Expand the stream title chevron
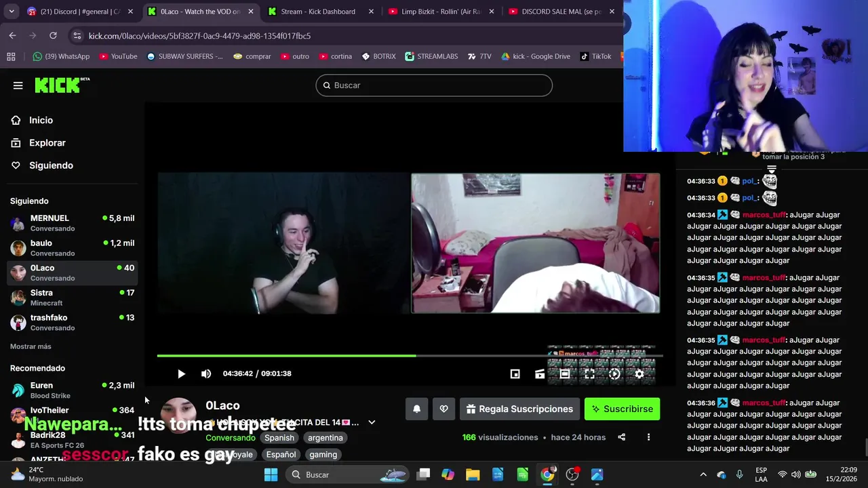 coord(372,422)
